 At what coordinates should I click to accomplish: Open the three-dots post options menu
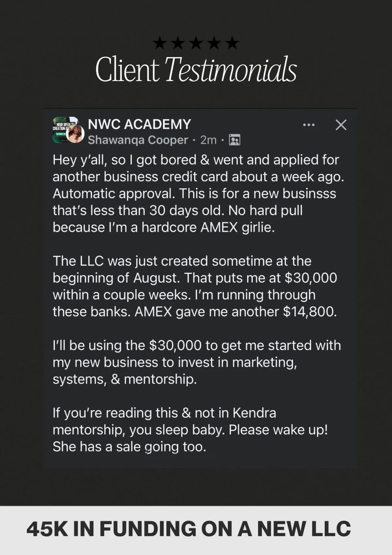coord(309,125)
